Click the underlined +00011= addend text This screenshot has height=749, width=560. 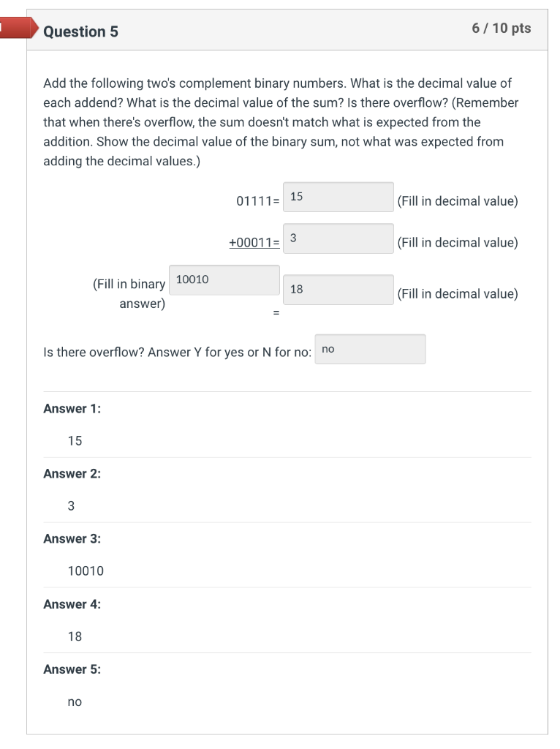pos(254,243)
